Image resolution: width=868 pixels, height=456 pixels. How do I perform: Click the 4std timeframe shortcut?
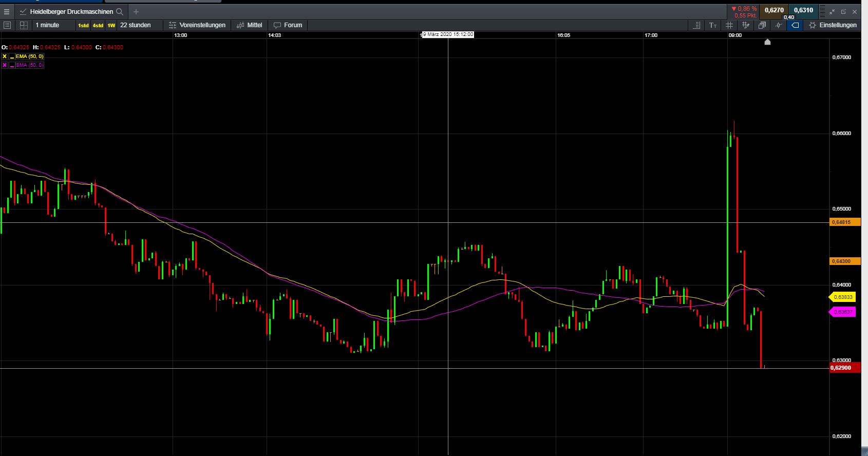point(98,25)
